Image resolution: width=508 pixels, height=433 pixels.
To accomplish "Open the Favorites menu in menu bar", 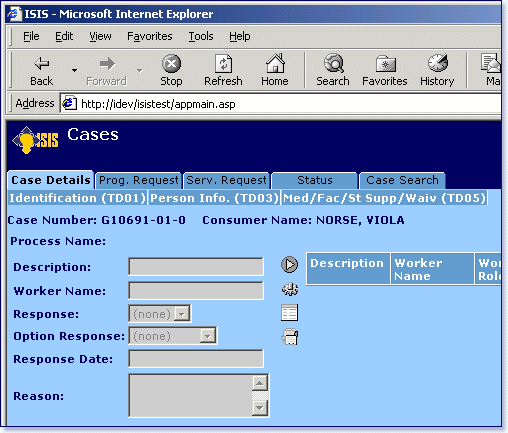I will [150, 36].
